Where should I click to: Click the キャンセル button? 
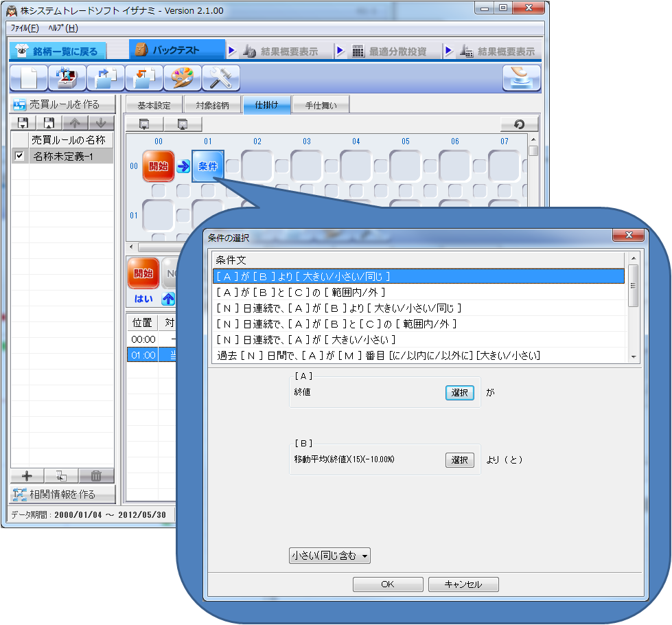[463, 584]
